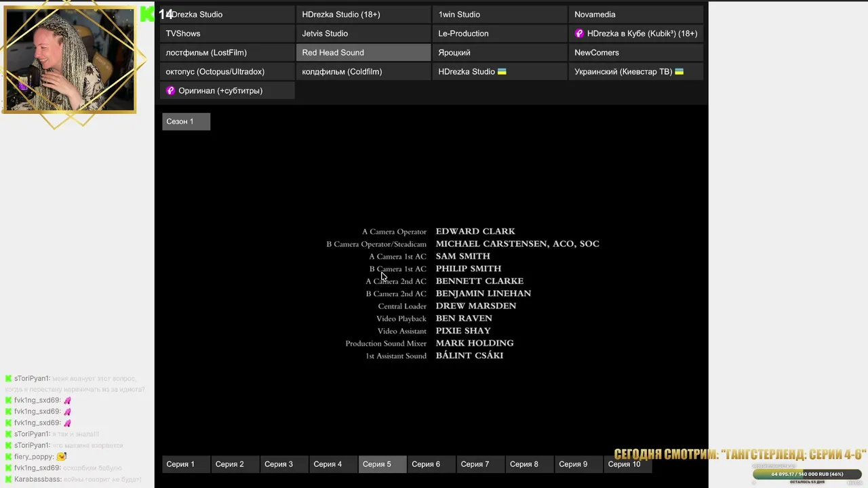868x488 pixels.
Task: Switch to Серия 3
Action: pos(283,464)
